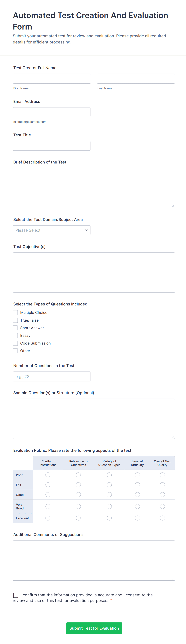186x644 pixels.
Task: Open the Test Domain/Subject Area dropdown
Action: 51,230
